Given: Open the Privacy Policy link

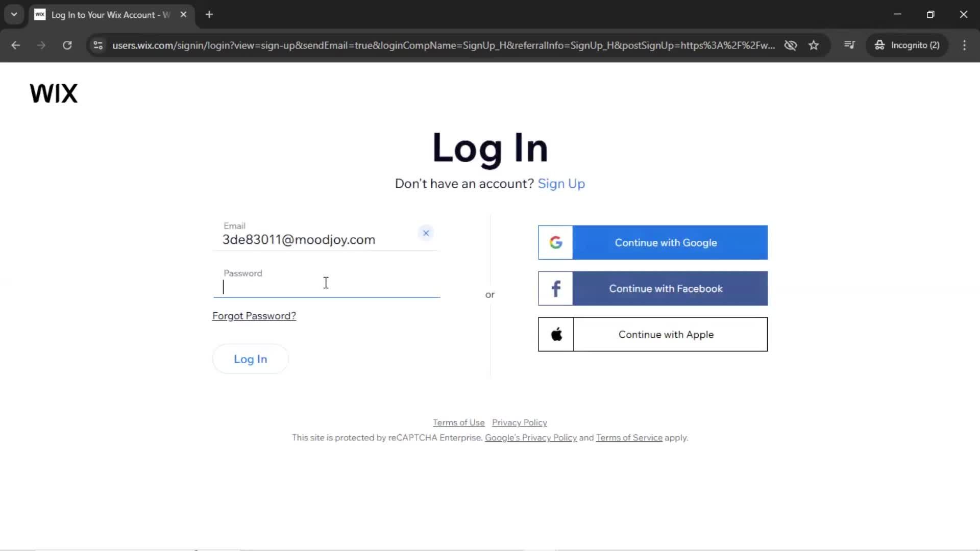Looking at the screenshot, I should pos(520,422).
